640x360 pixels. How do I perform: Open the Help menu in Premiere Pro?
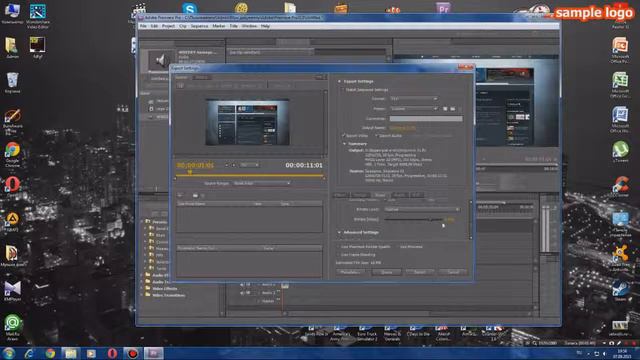tap(265, 26)
